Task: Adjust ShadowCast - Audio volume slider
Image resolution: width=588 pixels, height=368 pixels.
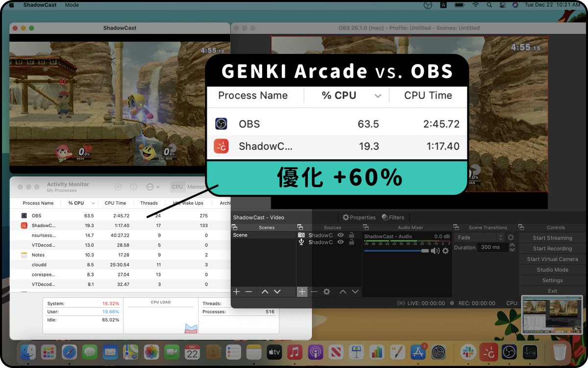Action: click(x=396, y=251)
